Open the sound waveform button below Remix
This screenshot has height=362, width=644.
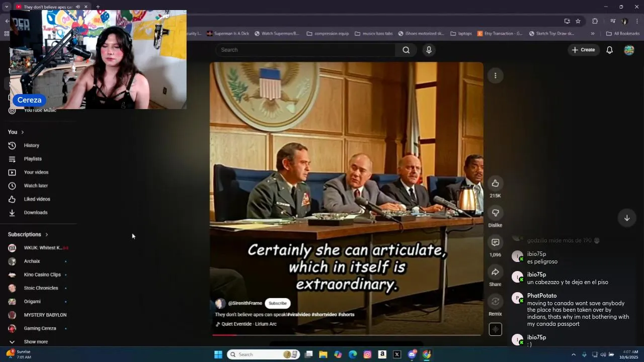(495, 329)
